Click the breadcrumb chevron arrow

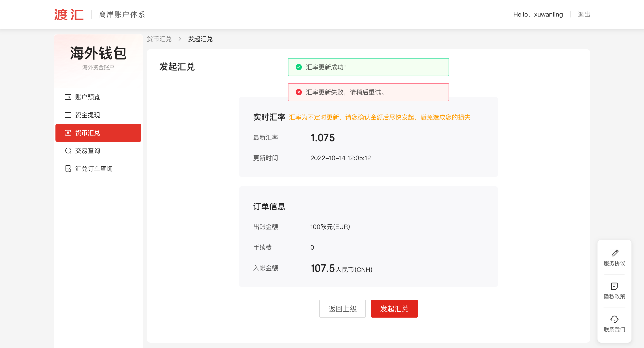[180, 39]
